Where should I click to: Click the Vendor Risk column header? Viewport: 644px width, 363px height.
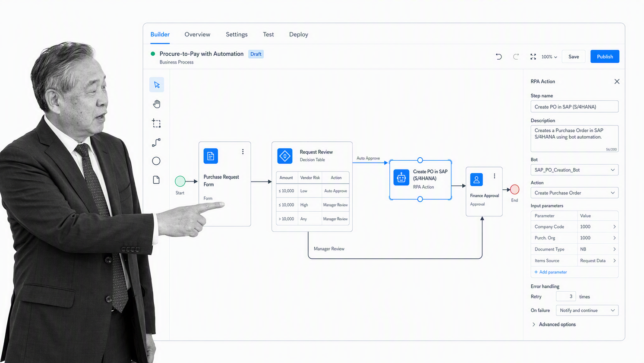310,178
